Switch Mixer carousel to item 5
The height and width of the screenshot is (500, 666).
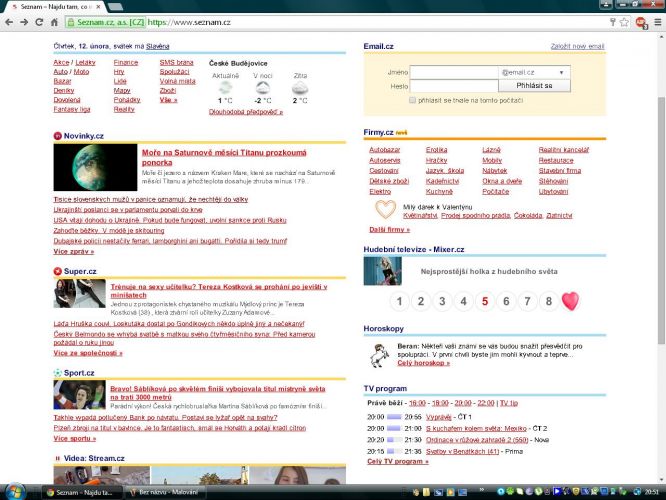click(x=485, y=301)
